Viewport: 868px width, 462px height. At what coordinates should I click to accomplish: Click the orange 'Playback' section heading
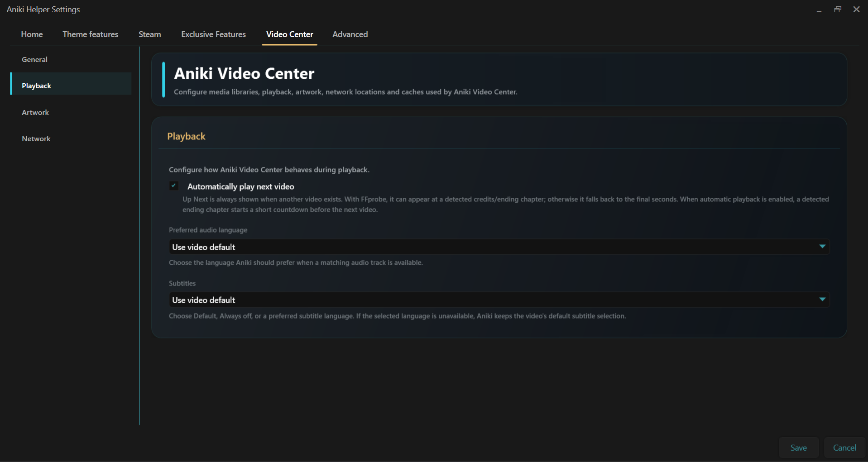(186, 136)
